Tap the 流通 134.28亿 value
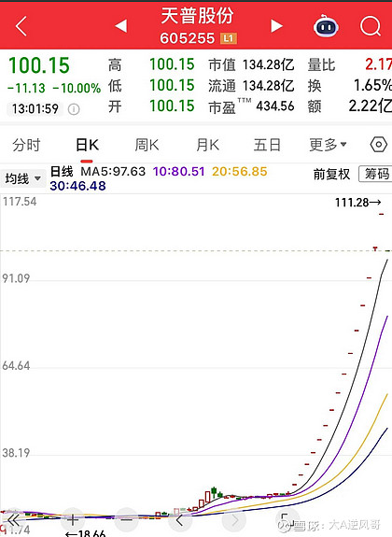 pyautogui.click(x=269, y=86)
